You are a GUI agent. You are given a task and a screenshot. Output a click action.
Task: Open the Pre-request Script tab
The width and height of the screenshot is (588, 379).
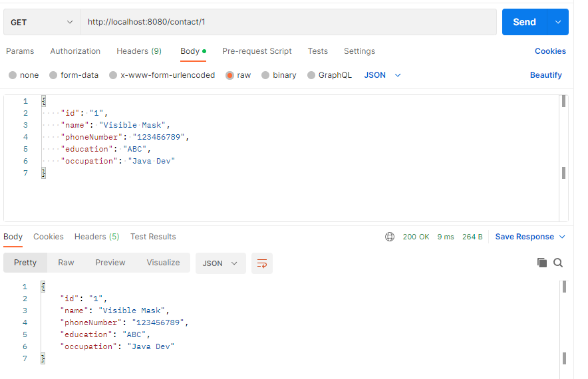(x=257, y=51)
